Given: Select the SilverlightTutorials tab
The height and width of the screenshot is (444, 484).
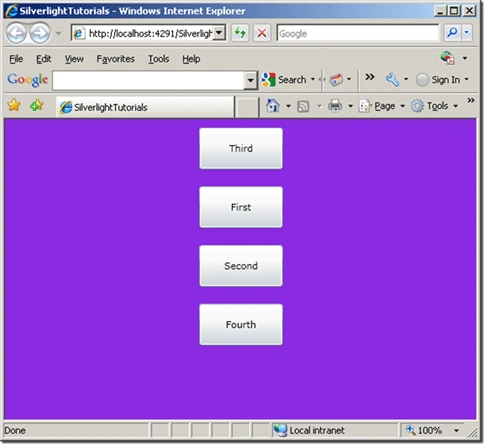Looking at the screenshot, I should click(x=145, y=107).
